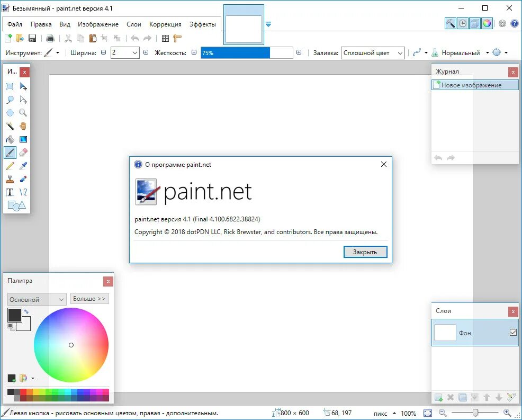This screenshot has width=522, height=420.
Task: Click the Paste clipboard icon
Action: click(x=93, y=38)
